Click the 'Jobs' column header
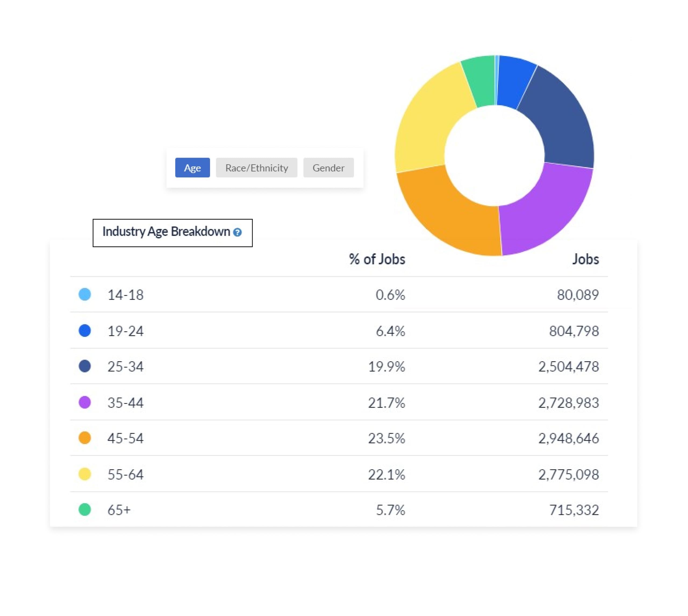 pyautogui.click(x=586, y=259)
